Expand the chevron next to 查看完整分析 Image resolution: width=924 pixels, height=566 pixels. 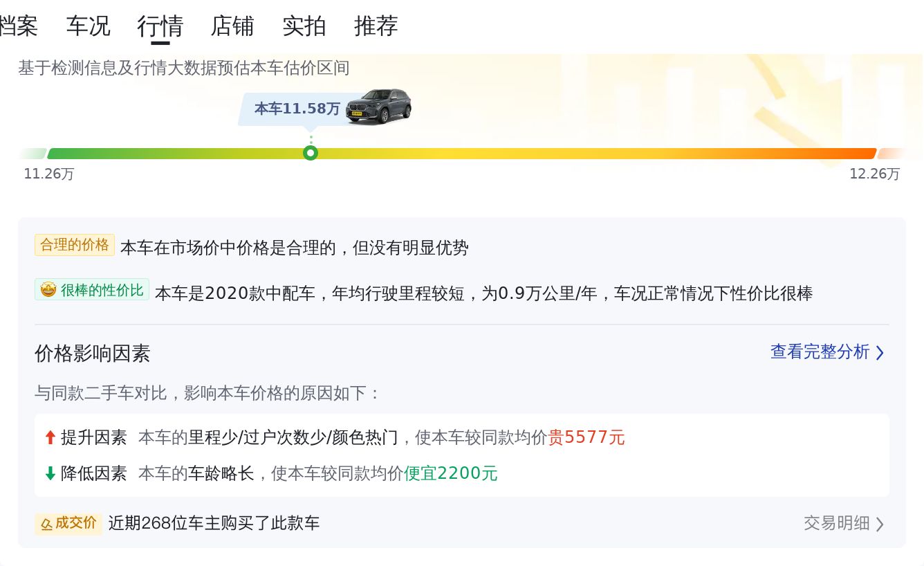tap(880, 352)
